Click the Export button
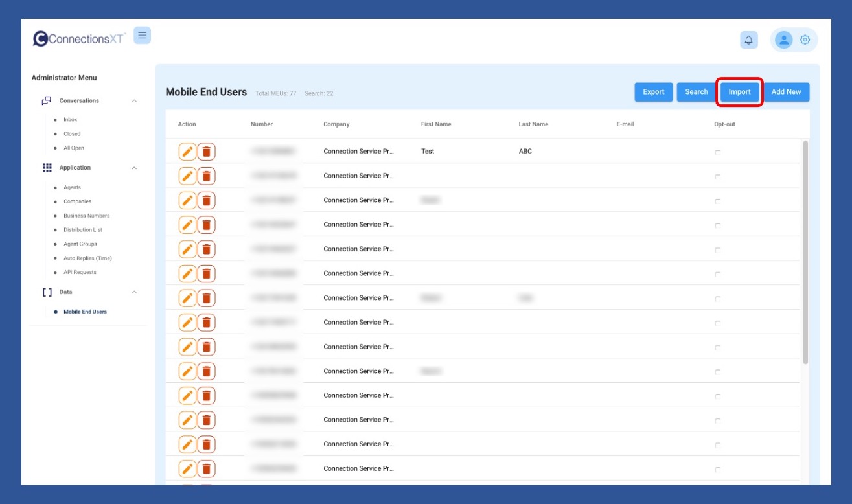852x504 pixels. (x=653, y=92)
